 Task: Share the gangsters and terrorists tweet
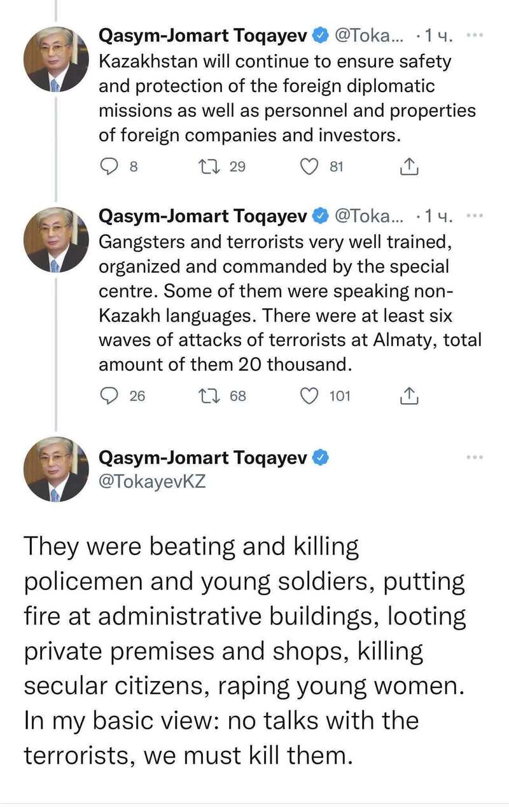pos(408,396)
